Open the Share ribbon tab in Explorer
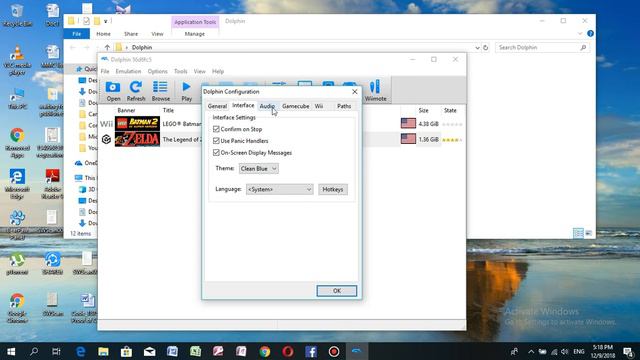 131,34
